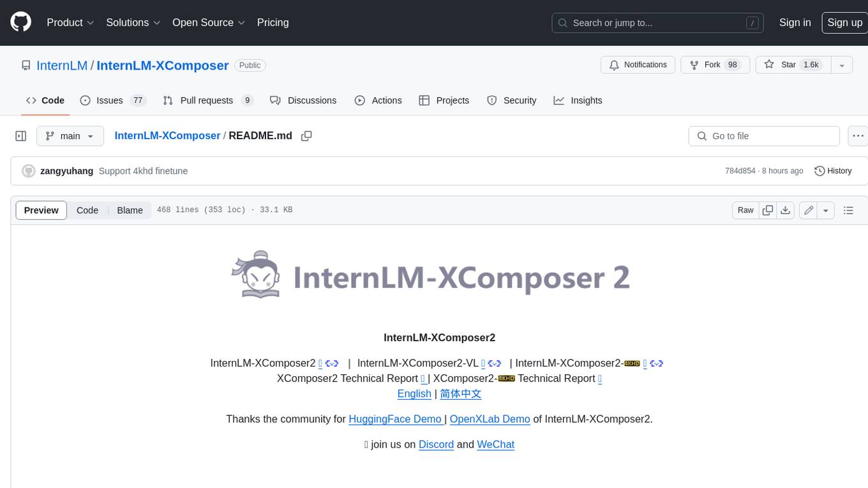Open the InternLM-XComposer2 ModelScope icon link
This screenshot has width=868, height=488.
(x=332, y=363)
